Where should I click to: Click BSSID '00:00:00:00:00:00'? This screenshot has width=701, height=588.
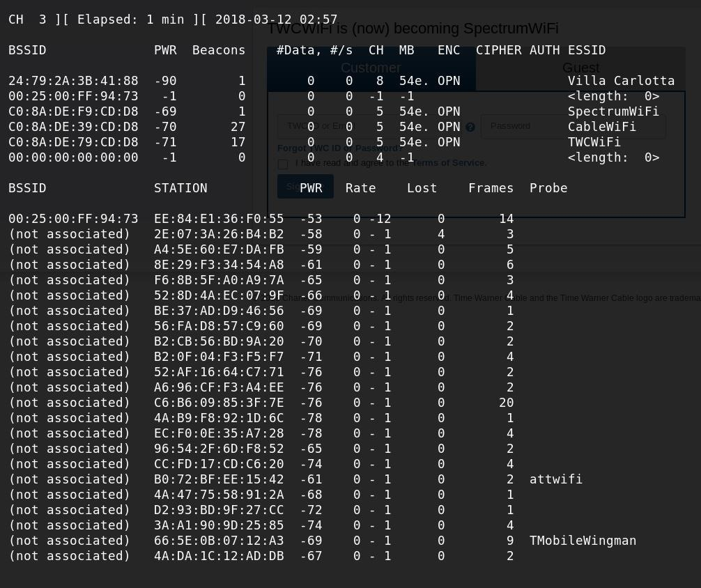pos(73,157)
